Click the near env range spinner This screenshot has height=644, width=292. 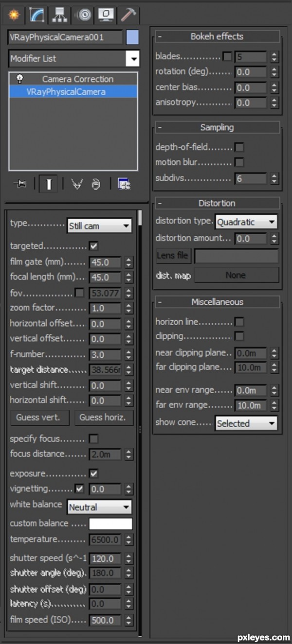click(274, 390)
